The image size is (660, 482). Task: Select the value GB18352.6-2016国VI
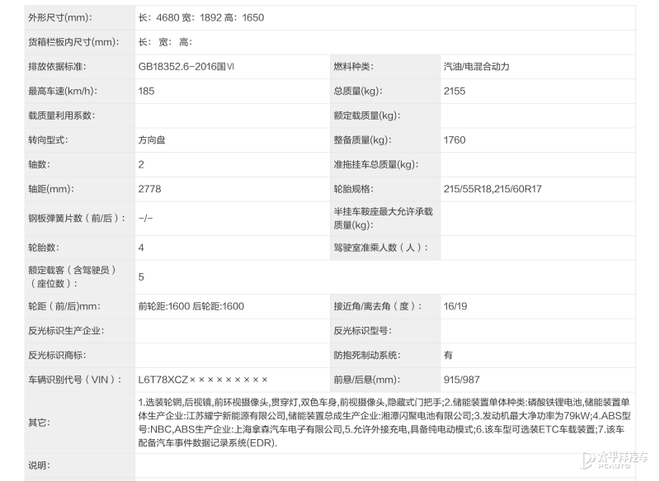[x=186, y=67]
